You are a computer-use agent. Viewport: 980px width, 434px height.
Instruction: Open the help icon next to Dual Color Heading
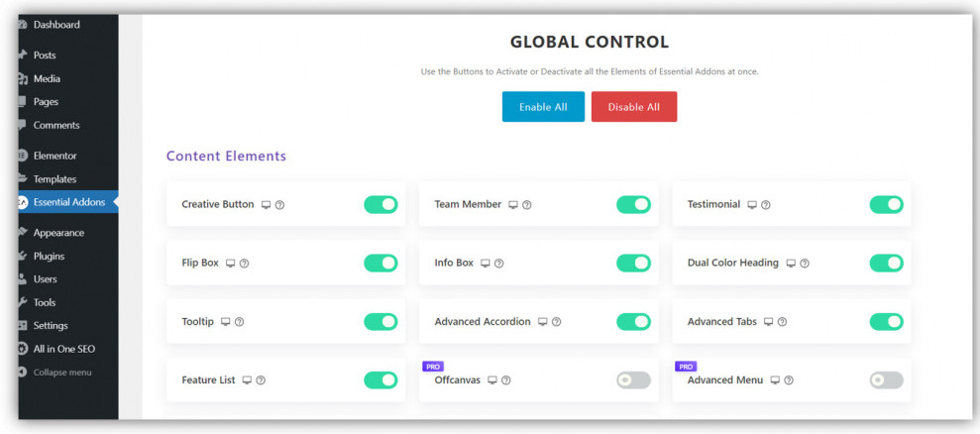pyautogui.click(x=805, y=264)
